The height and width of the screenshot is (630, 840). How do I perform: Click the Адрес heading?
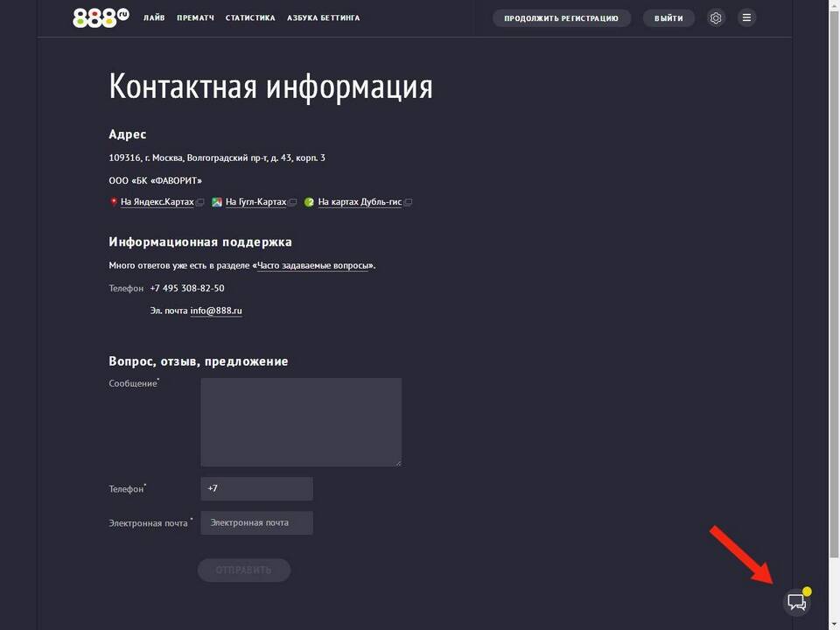point(128,135)
